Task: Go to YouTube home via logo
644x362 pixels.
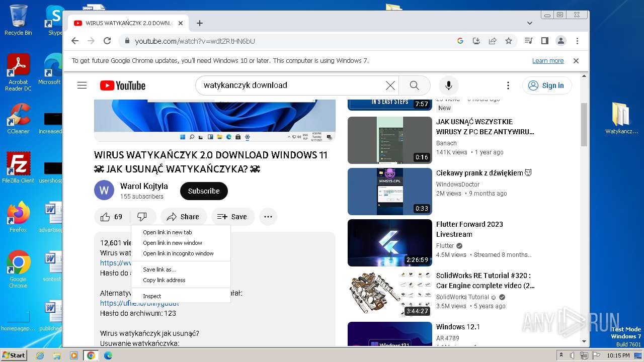Action: (x=123, y=85)
